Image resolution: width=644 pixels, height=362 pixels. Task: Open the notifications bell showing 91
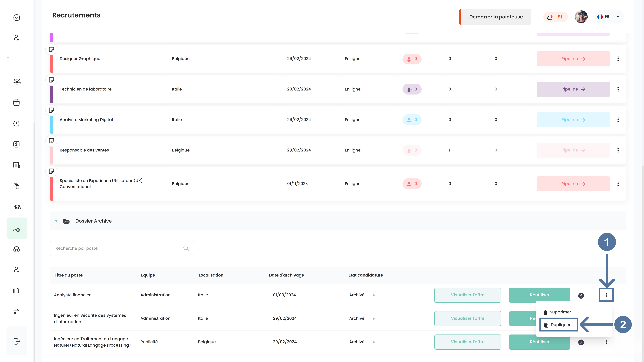555,17
